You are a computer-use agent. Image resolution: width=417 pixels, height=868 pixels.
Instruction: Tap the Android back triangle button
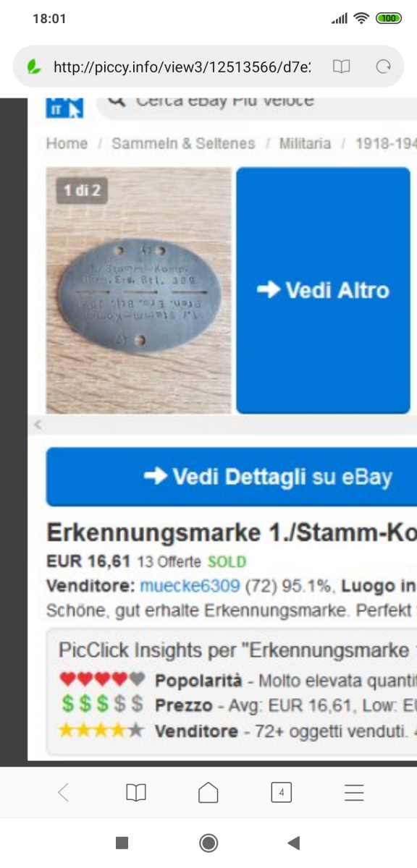pyautogui.click(x=293, y=843)
